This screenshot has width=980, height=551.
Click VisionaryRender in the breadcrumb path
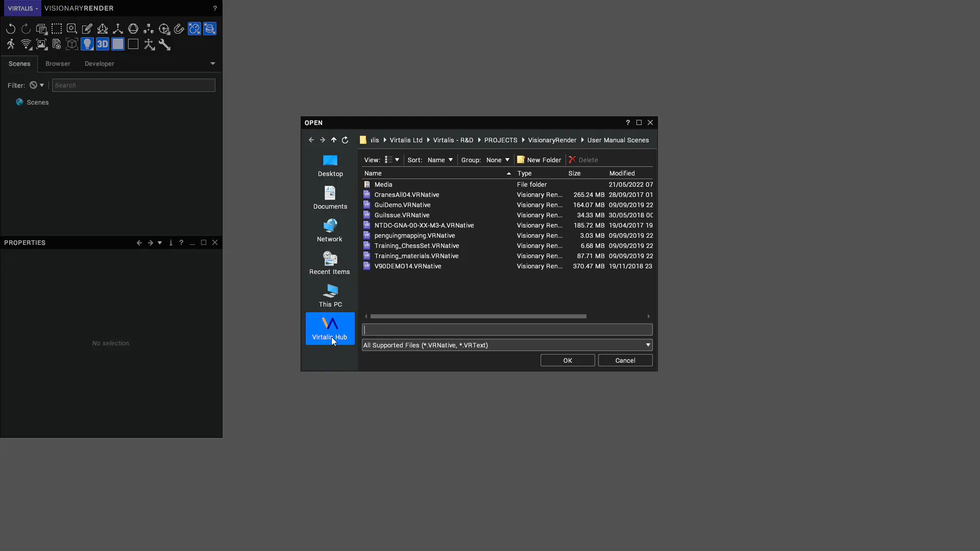point(552,140)
